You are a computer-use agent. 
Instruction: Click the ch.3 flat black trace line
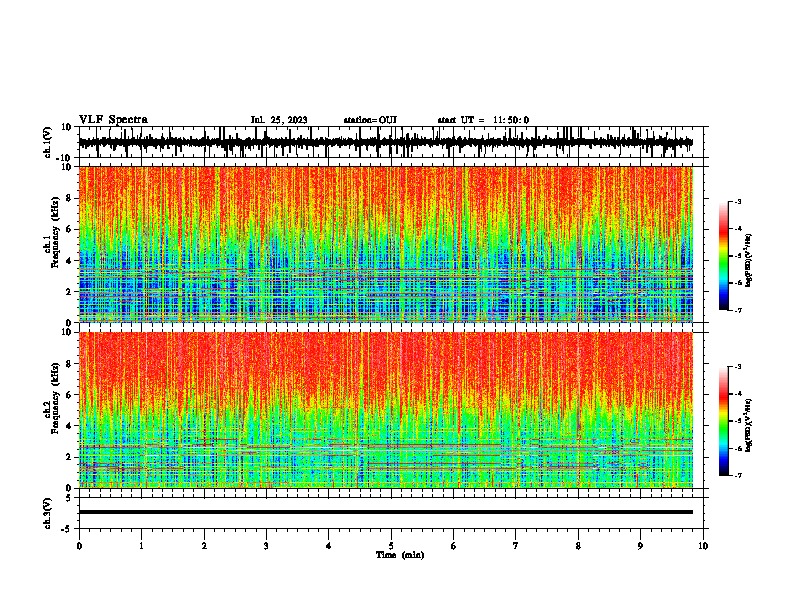click(x=385, y=512)
